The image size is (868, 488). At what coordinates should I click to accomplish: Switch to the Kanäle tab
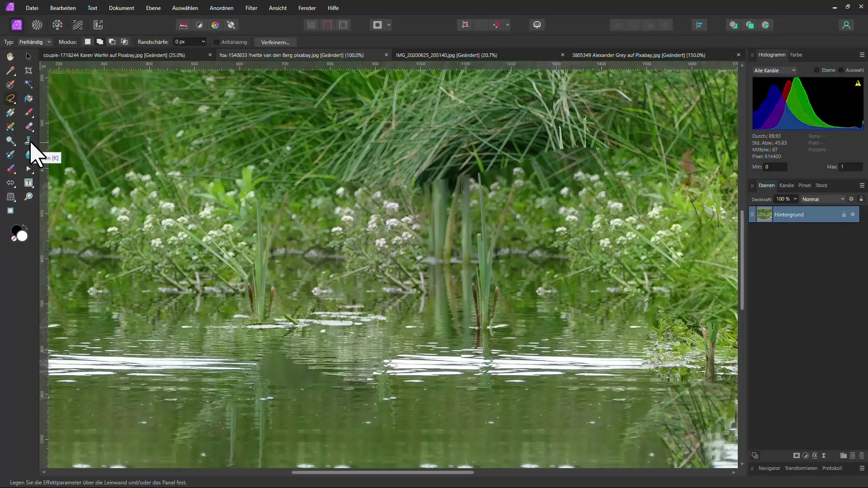point(787,185)
